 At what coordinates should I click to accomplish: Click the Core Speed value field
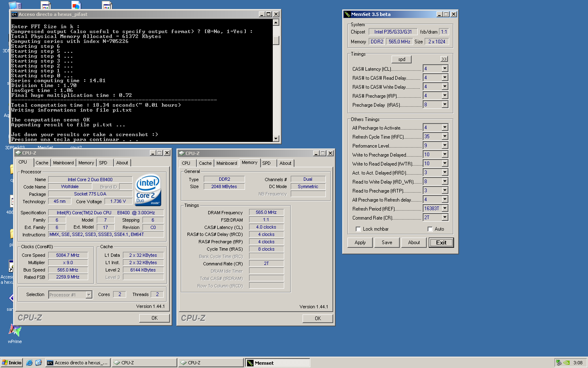[67, 255]
